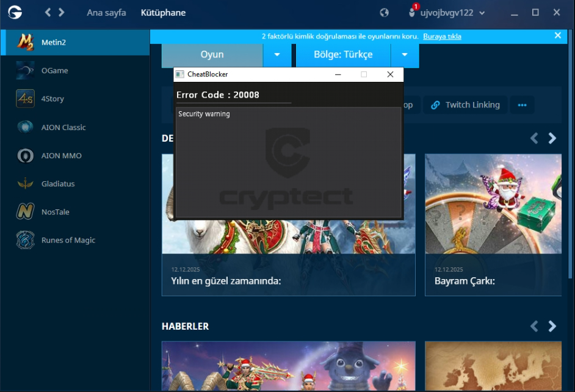Open the Ana sayfa tab

(106, 12)
